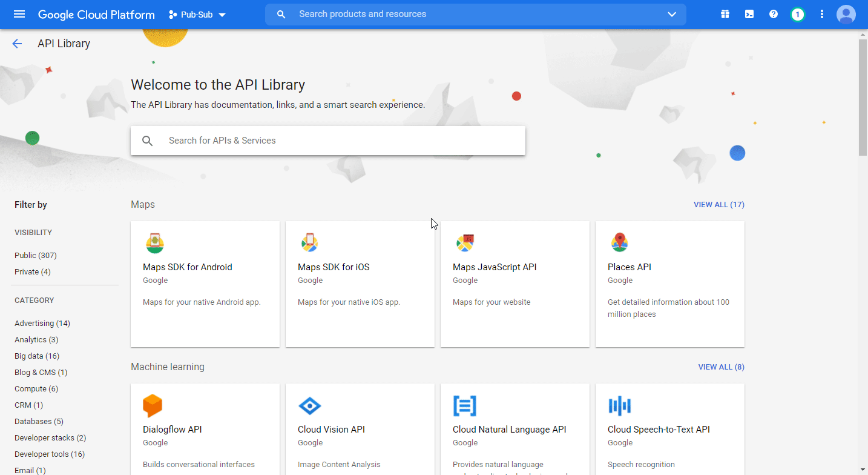This screenshot has width=868, height=475.
Task: Click the Maps SDK for iOS icon
Action: pos(310,243)
